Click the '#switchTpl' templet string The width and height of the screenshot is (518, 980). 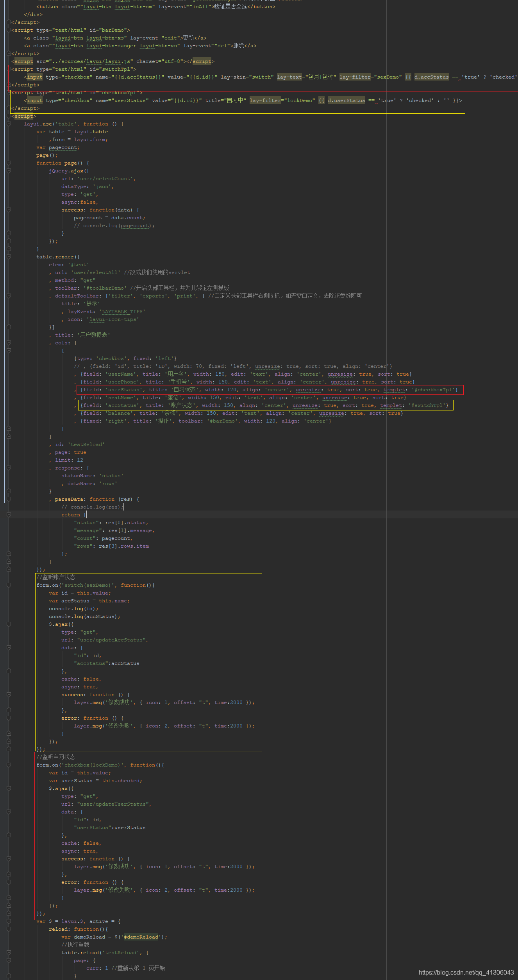427,405
